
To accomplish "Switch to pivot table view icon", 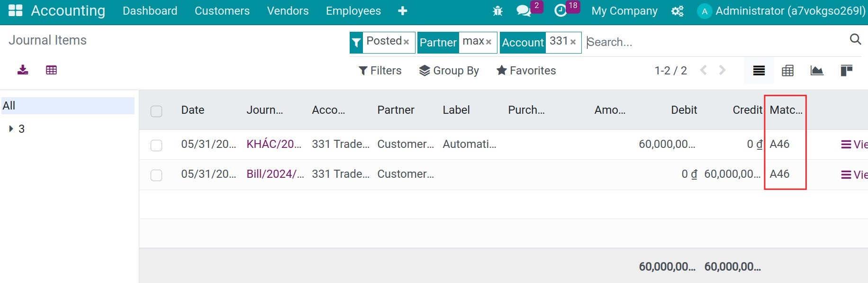I will [x=788, y=71].
